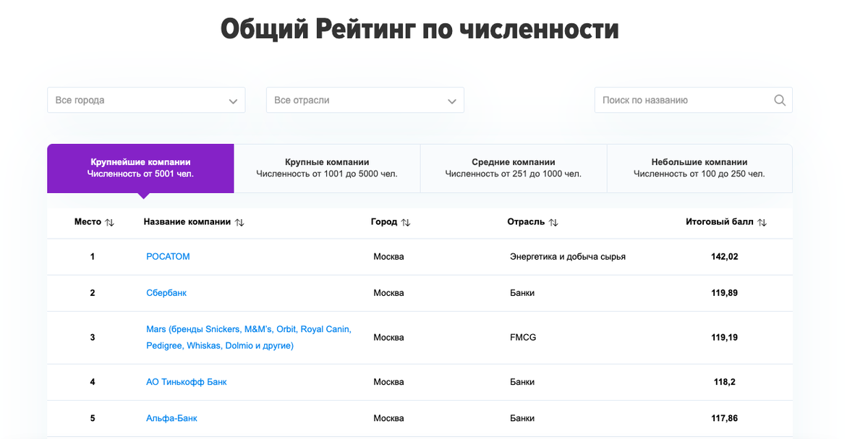
Task: Switch to Средние компании tab
Action: click(x=514, y=168)
